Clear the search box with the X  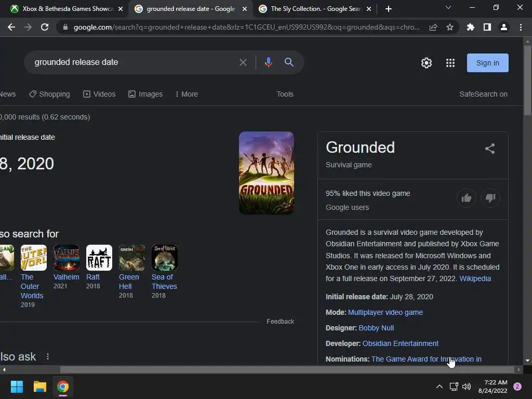tap(243, 62)
